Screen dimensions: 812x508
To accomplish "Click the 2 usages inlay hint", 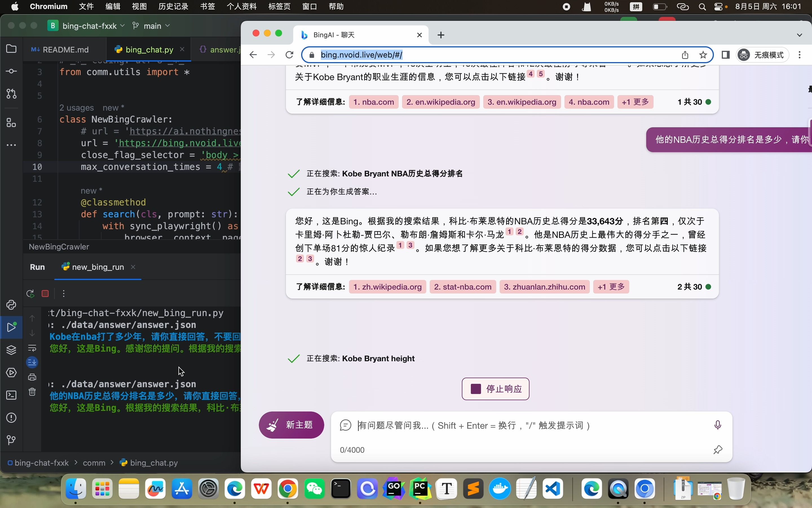I will point(76,108).
